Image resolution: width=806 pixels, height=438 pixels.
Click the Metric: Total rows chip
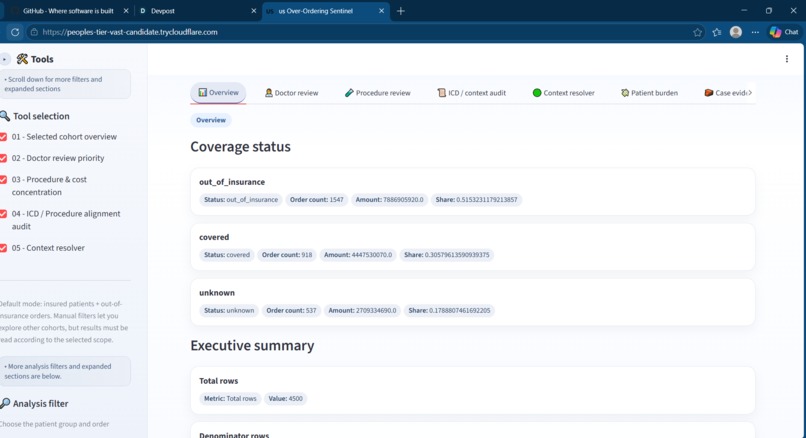tap(230, 398)
